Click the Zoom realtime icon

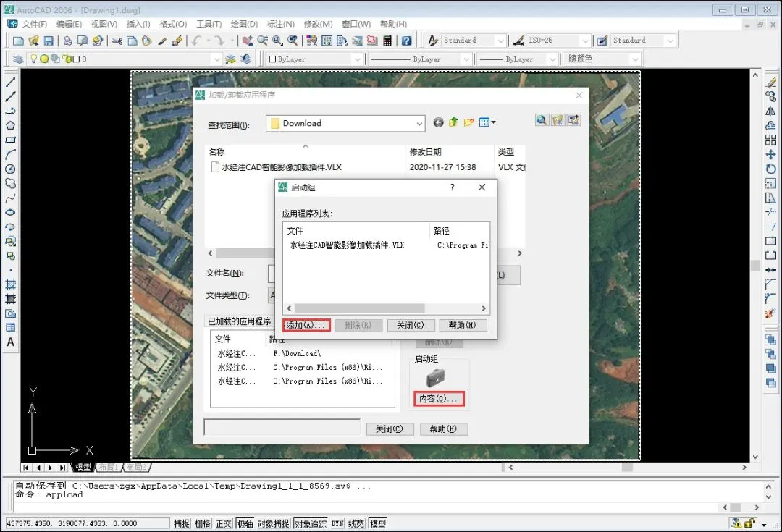click(x=262, y=41)
